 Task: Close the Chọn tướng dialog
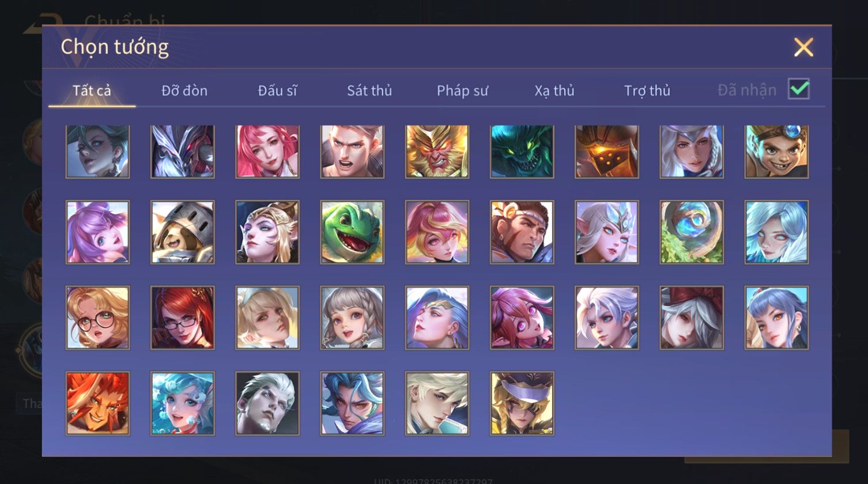coord(803,47)
